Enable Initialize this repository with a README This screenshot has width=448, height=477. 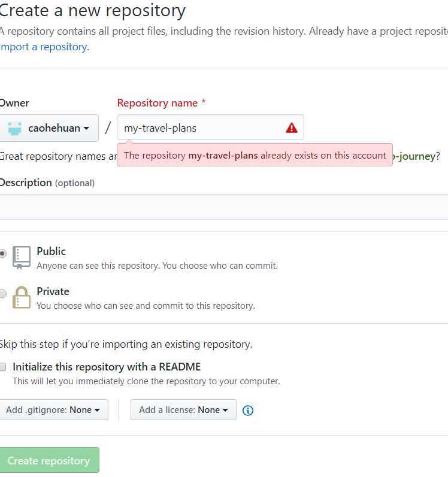click(x=2, y=367)
